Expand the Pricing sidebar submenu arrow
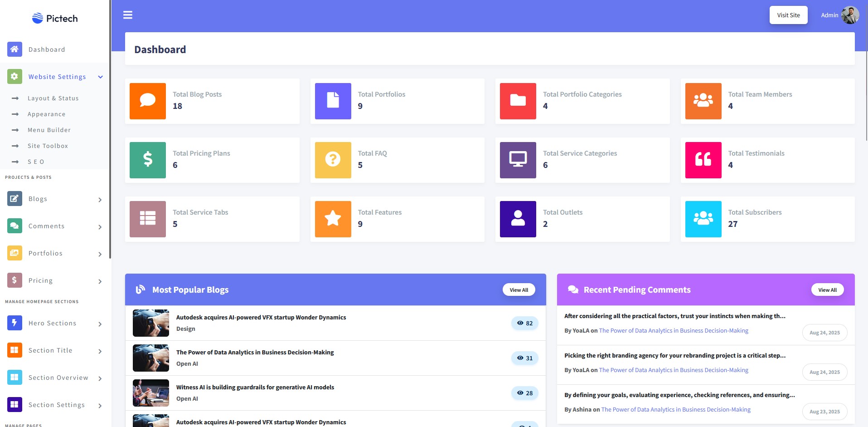Screen dimensions: 868x427 point(100,281)
